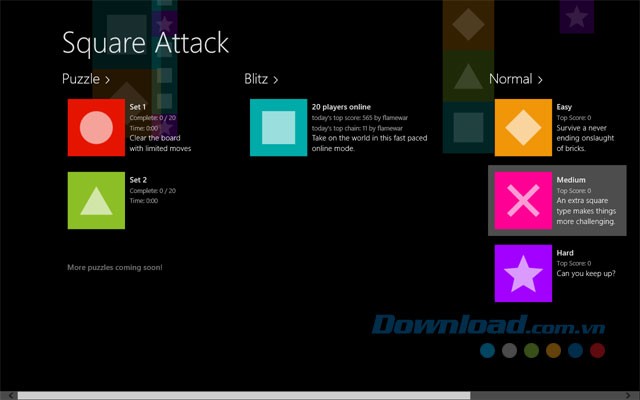Expand the Blitz section header
The width and height of the screenshot is (640, 400).
pos(261,78)
